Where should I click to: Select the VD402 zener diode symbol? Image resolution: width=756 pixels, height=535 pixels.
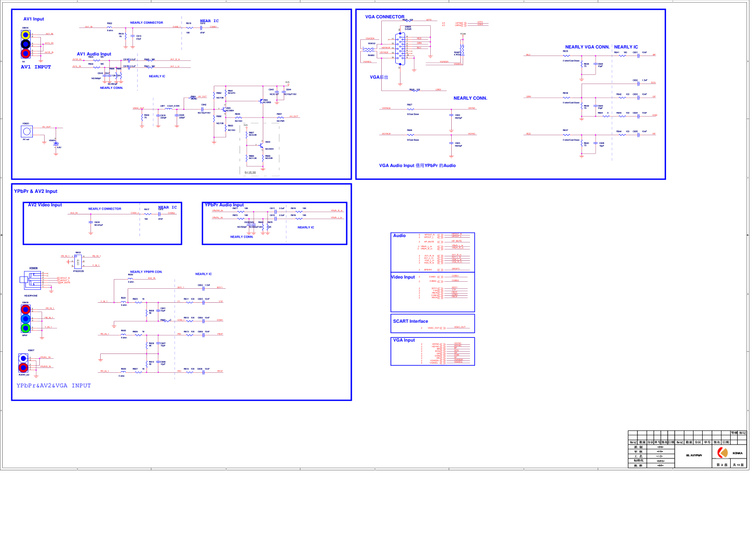[x=56, y=144]
